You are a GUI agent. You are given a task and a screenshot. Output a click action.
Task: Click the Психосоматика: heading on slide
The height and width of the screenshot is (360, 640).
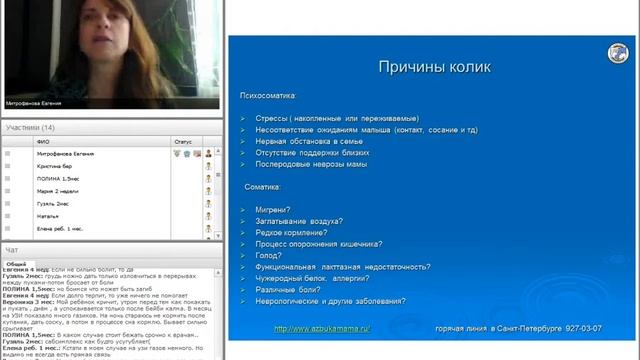268,96
